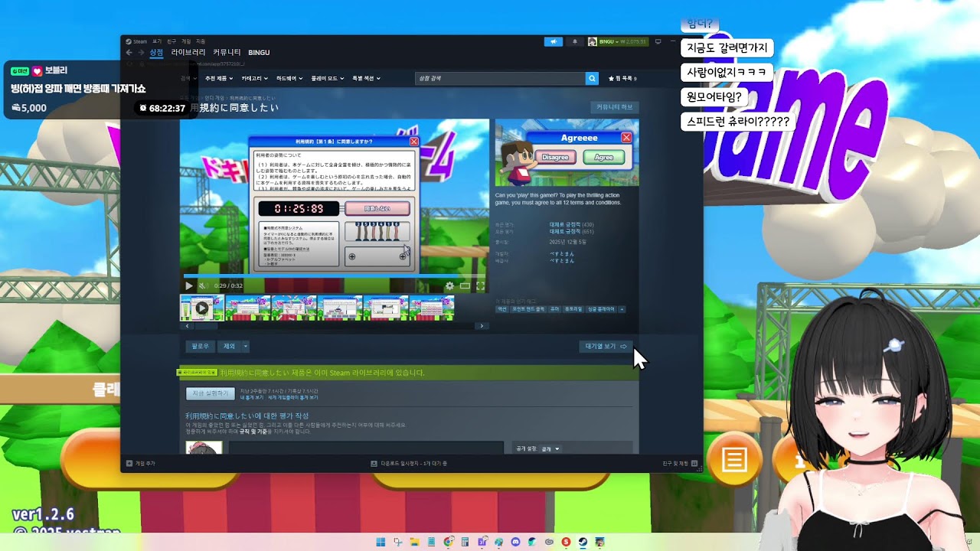This screenshot has height=551, width=980.
Task: Open the Windows Start button
Action: pos(381,542)
